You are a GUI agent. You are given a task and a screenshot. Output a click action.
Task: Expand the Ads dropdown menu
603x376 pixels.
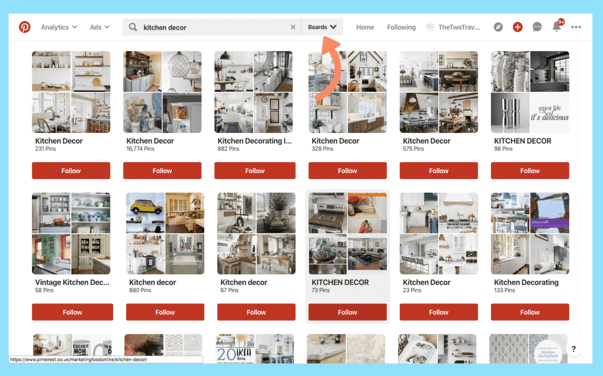click(x=100, y=27)
